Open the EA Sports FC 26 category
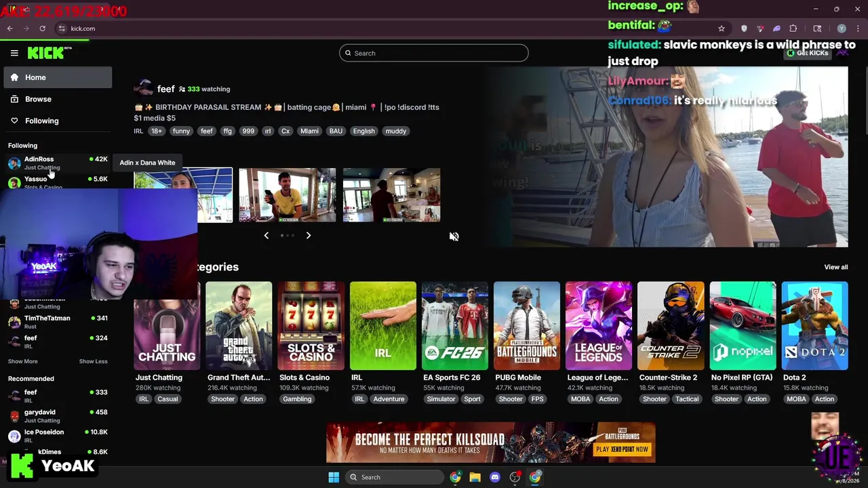Image resolution: width=868 pixels, height=488 pixels. pos(455,326)
